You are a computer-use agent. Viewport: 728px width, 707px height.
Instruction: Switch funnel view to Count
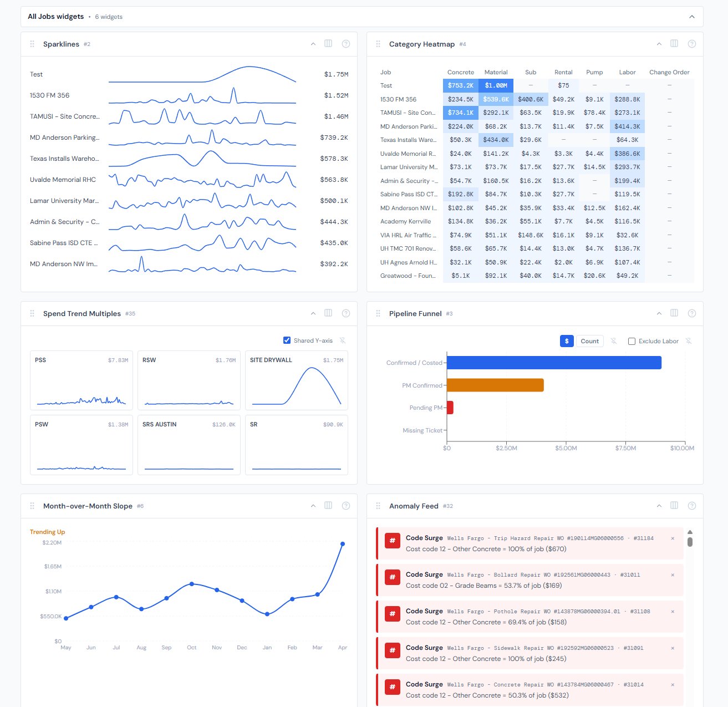(x=589, y=340)
